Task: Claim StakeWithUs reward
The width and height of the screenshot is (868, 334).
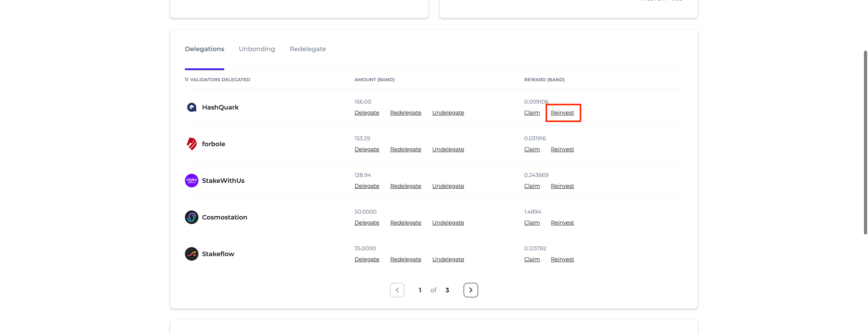Action: [532, 186]
